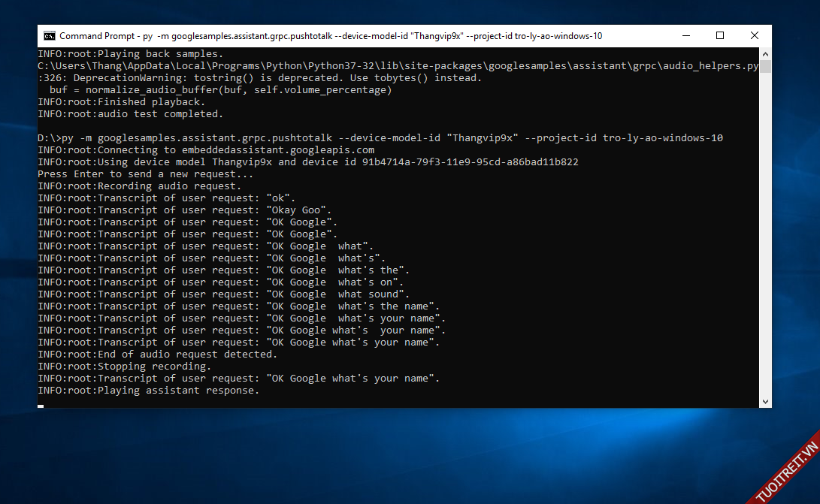The width and height of the screenshot is (820, 504).
Task: Click the Command Prompt title bar text
Action: coord(331,36)
